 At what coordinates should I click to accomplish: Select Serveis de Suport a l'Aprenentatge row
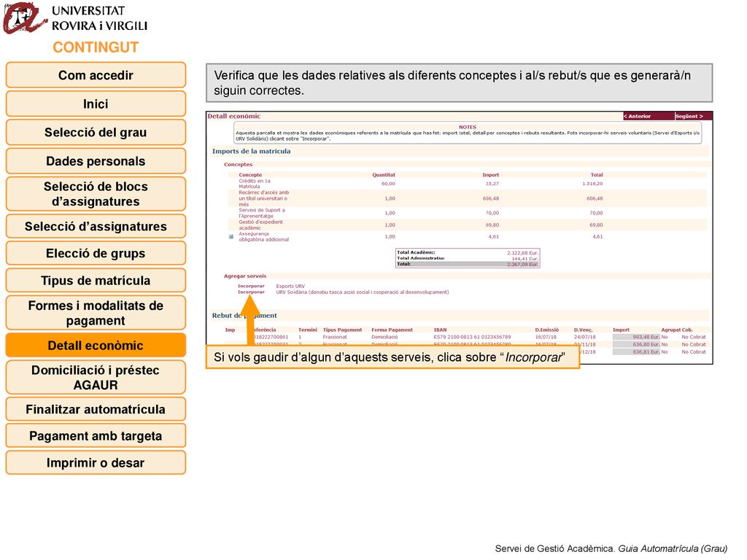pos(262,213)
